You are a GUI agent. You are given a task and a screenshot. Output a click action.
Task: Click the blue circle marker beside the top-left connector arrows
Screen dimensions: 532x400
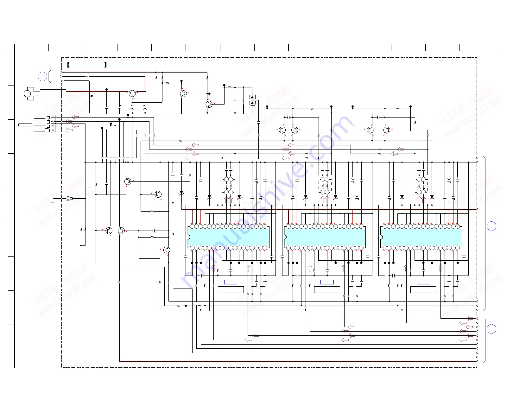click(42, 77)
